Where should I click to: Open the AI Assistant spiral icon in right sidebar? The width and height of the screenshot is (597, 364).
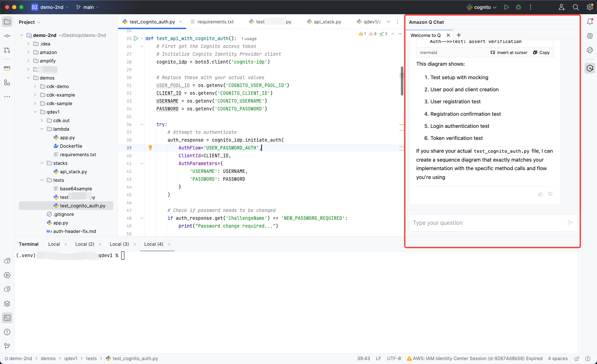point(590,36)
